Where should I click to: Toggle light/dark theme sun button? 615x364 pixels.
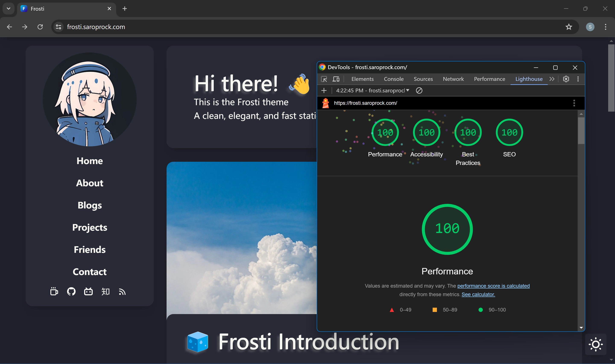click(595, 344)
